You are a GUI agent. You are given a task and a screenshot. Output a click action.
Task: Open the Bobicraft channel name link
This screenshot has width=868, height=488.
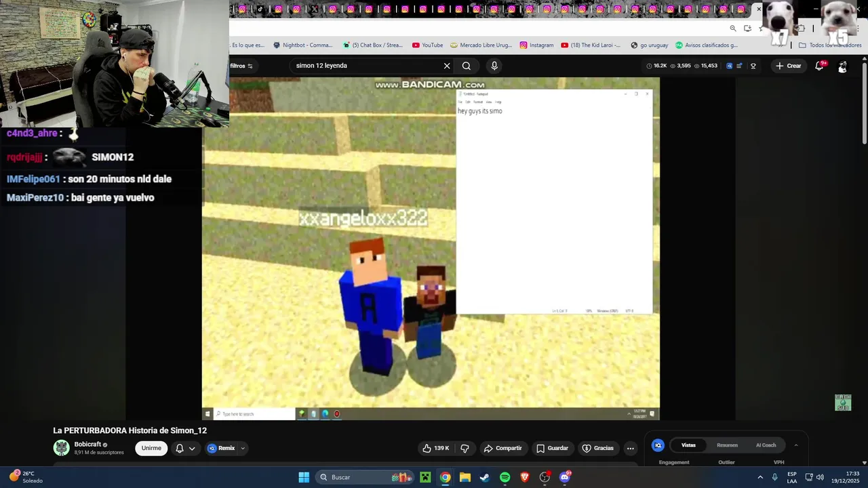click(87, 445)
